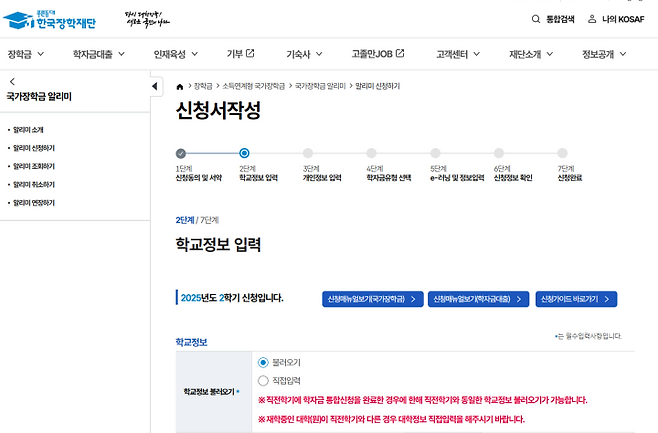This screenshot has height=433, width=658.
Task: Click 소득연계형 국가장학금 in breadcrumb
Action: pos(253,86)
